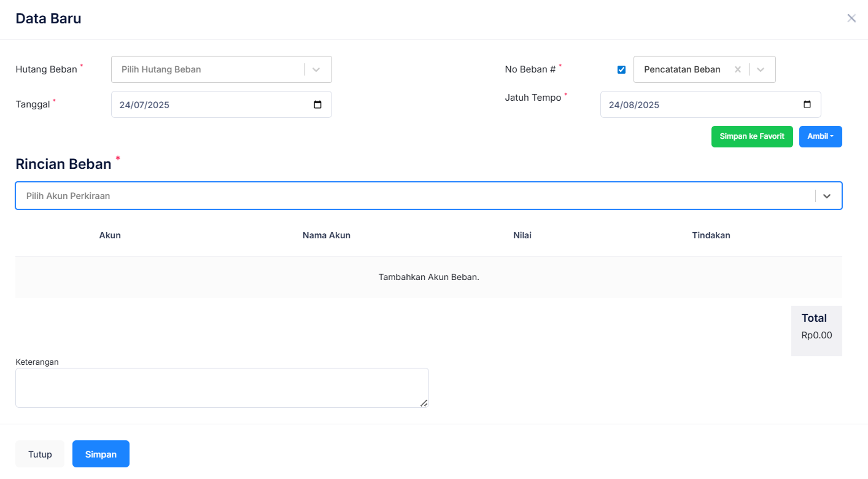Clear the Pencatatan Beban selection with X
868x479 pixels.
tap(738, 69)
